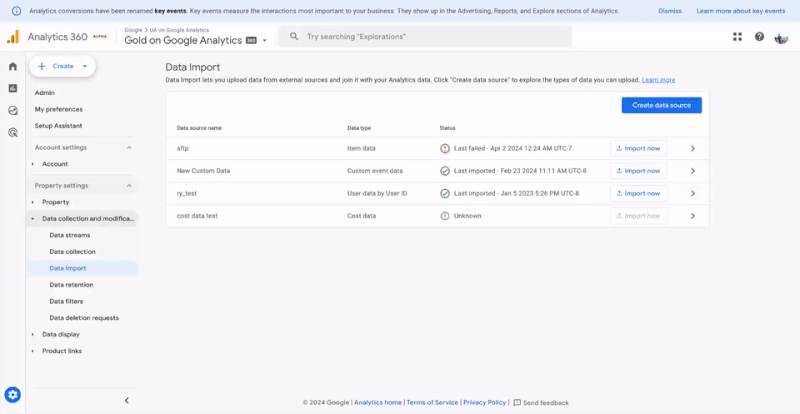Screen dimensions: 800x414
Task: Click the Google breadcrumb above property name
Action: (x=133, y=31)
